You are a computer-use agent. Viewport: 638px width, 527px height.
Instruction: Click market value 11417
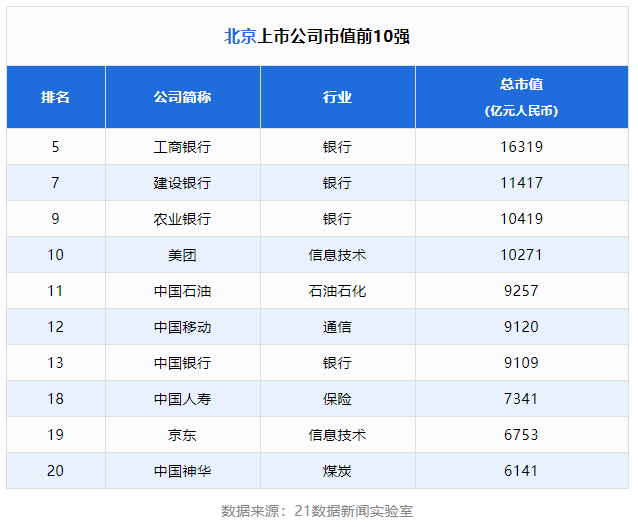[522, 183]
